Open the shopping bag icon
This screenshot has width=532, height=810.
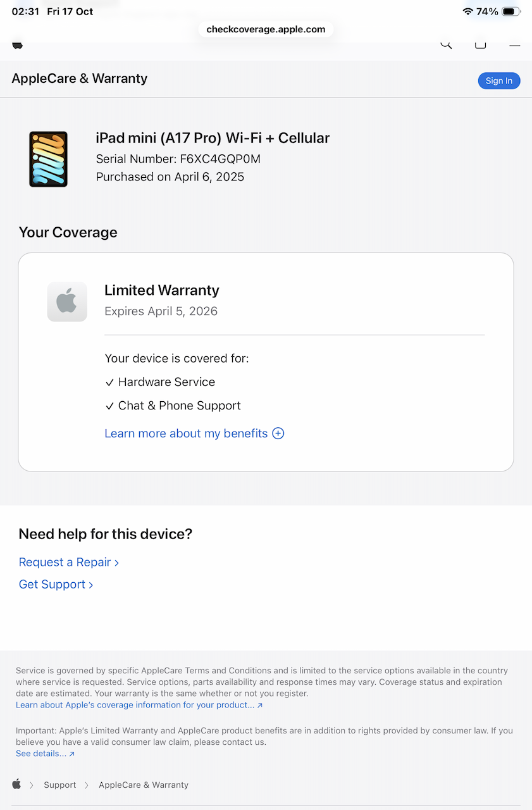click(x=480, y=44)
